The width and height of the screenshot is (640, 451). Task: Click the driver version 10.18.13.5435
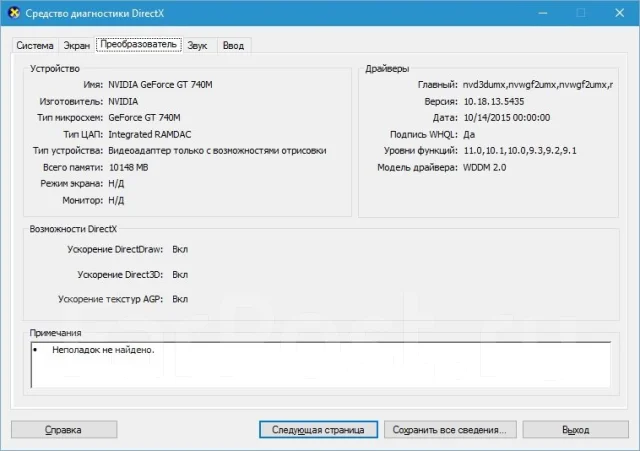pos(493,101)
